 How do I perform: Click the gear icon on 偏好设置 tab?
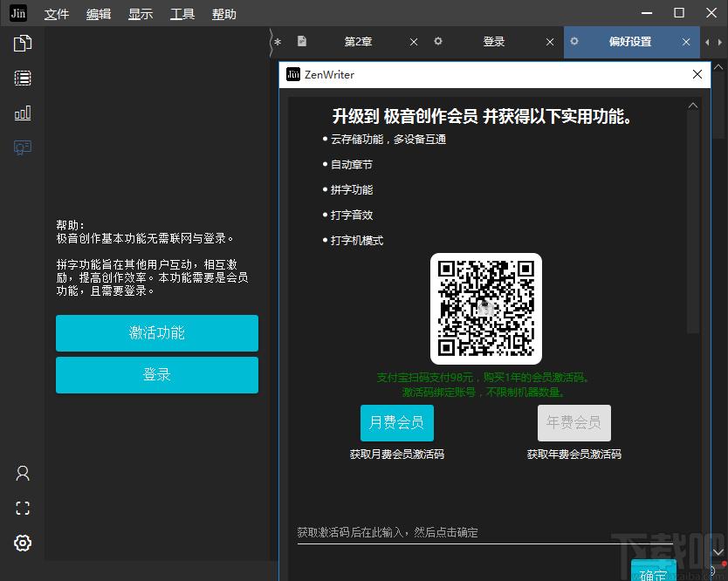click(x=573, y=41)
